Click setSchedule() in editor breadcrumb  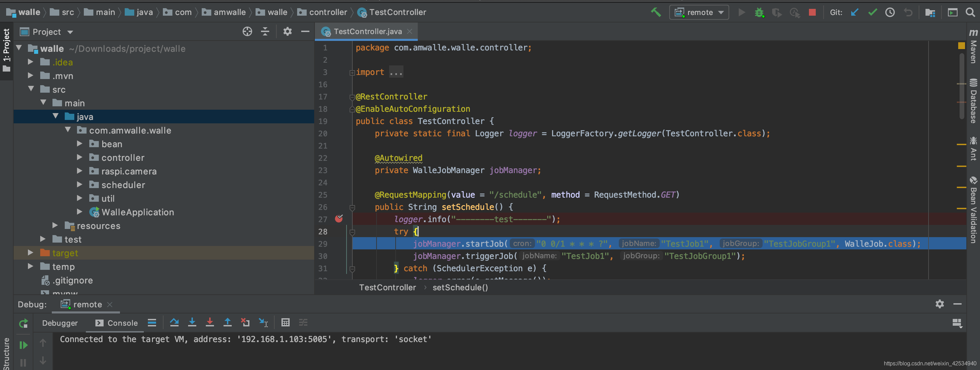coord(460,288)
